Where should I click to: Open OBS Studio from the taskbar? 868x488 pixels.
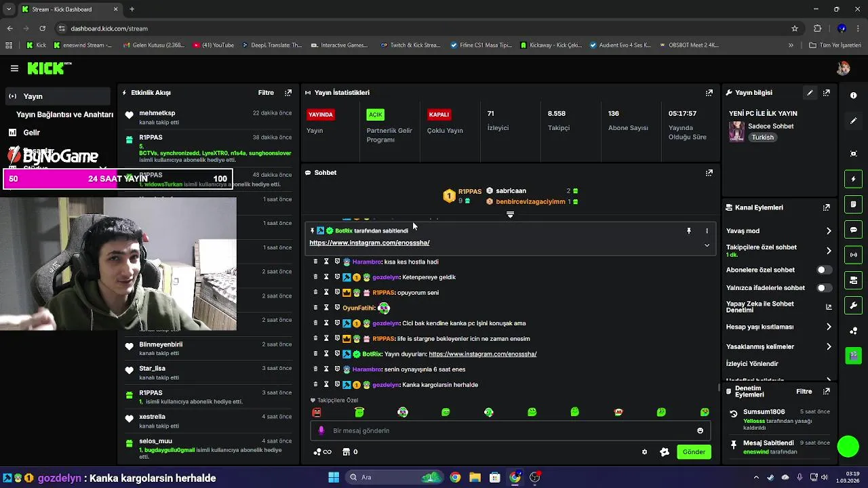[535, 477]
